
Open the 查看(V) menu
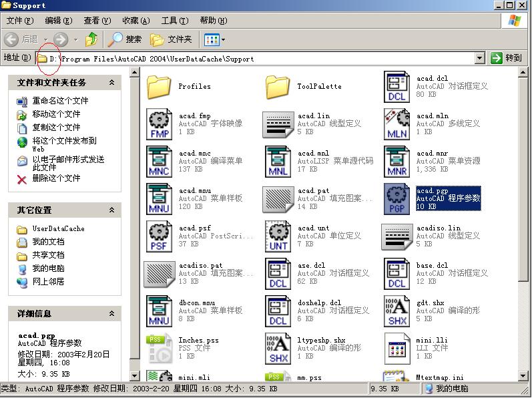pos(97,21)
